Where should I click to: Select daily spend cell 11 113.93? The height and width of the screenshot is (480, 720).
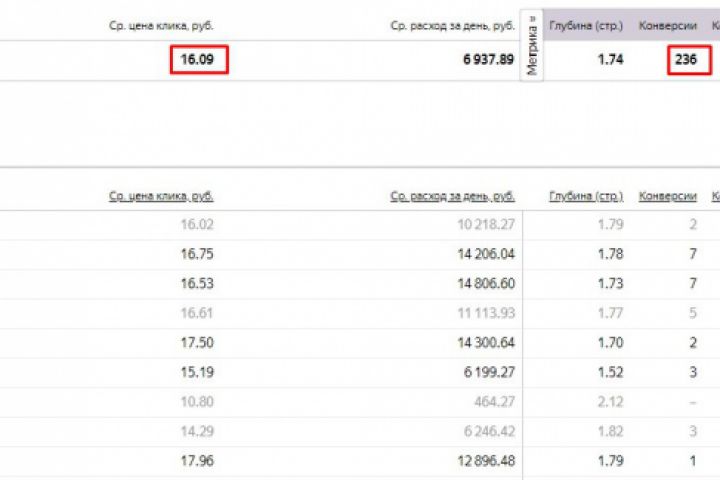point(486,313)
